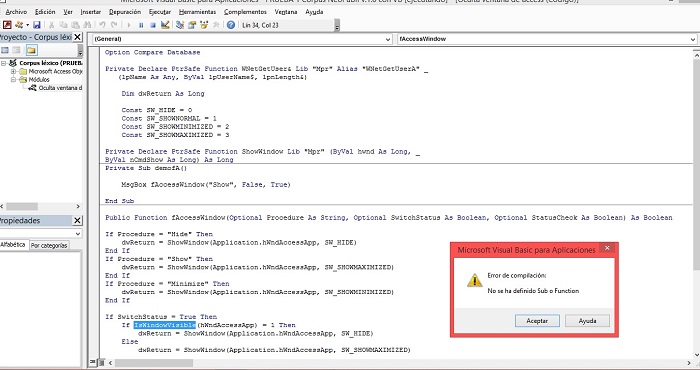The image size is (700, 370).
Task: Click Aceptar in the error dialog
Action: coord(537,321)
